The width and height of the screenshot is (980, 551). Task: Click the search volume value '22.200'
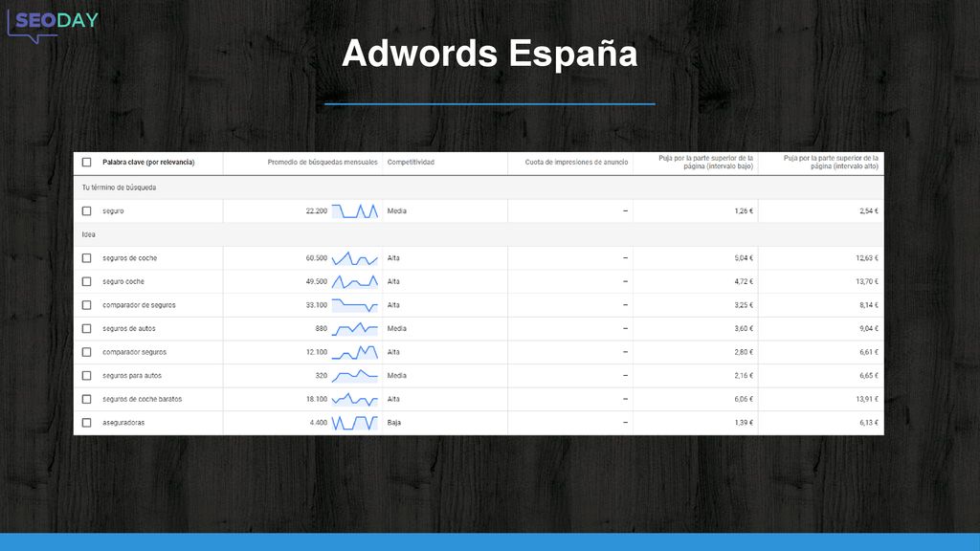(x=316, y=211)
